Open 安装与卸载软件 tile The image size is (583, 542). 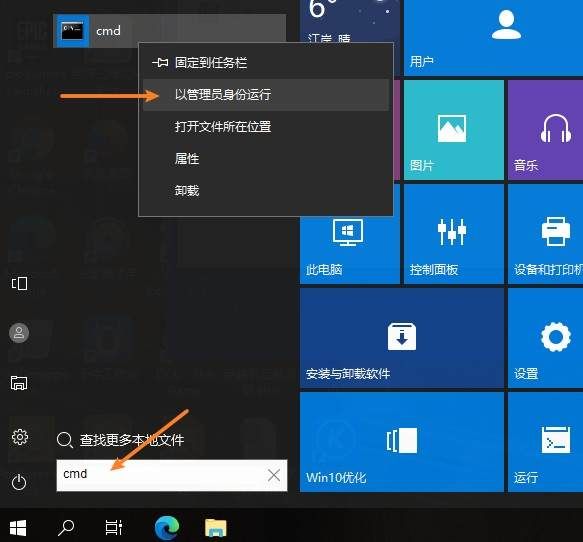[x=402, y=338]
